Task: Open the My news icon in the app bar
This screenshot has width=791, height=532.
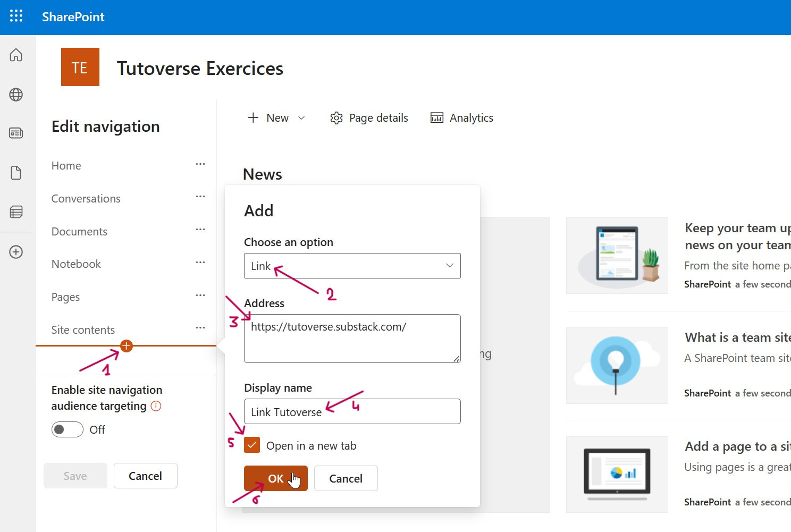Action: point(16,133)
